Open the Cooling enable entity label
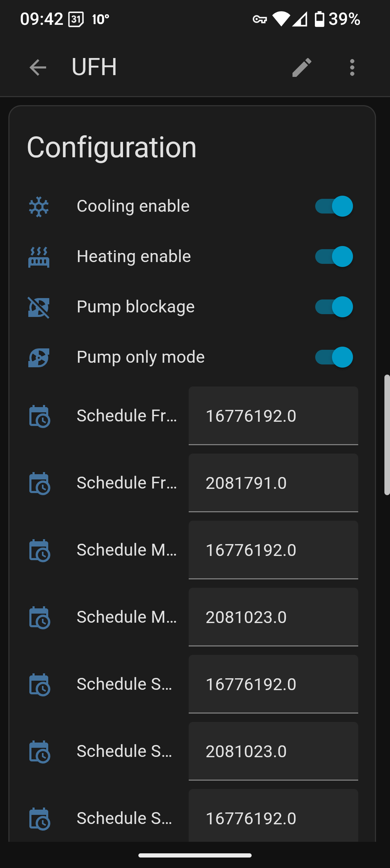Screen dimensions: 390x868 133,206
